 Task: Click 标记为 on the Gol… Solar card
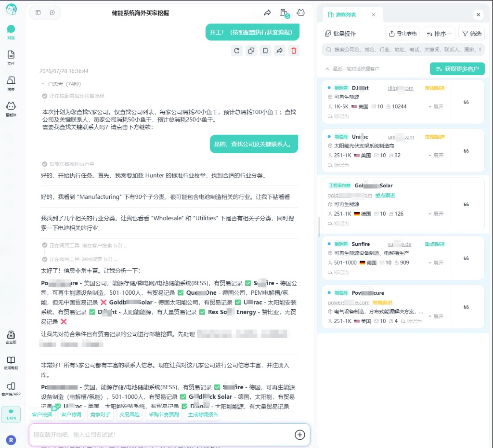[x=338, y=224]
